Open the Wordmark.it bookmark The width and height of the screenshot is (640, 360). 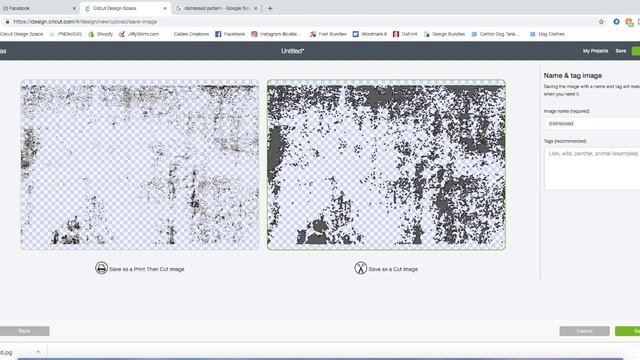point(369,34)
